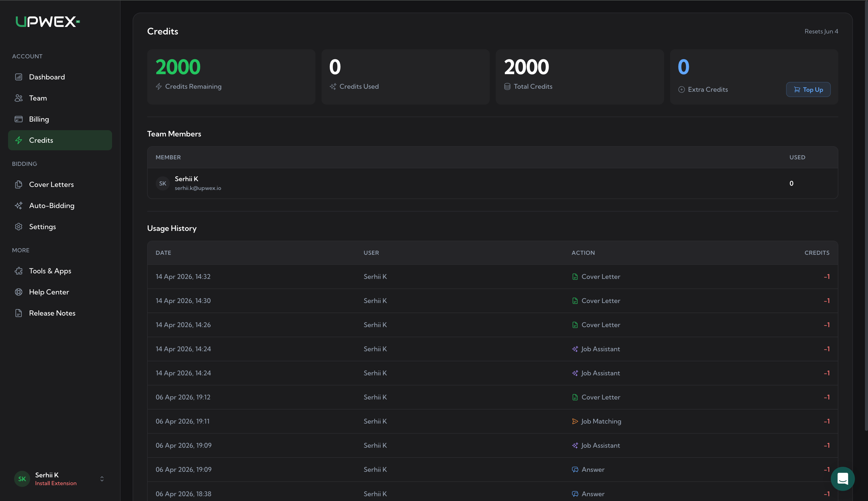Click the date 06 Apr 2026, 18:38
Screen dimensions: 868x501
pos(183,494)
